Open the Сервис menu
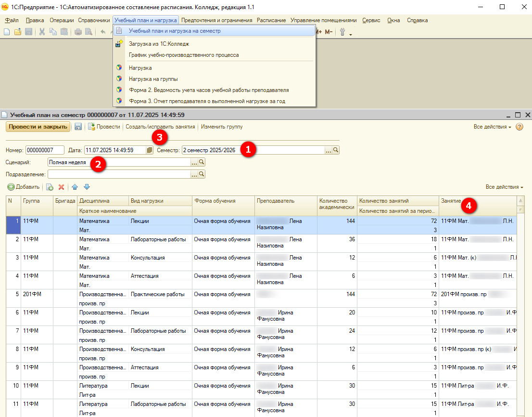 point(371,20)
